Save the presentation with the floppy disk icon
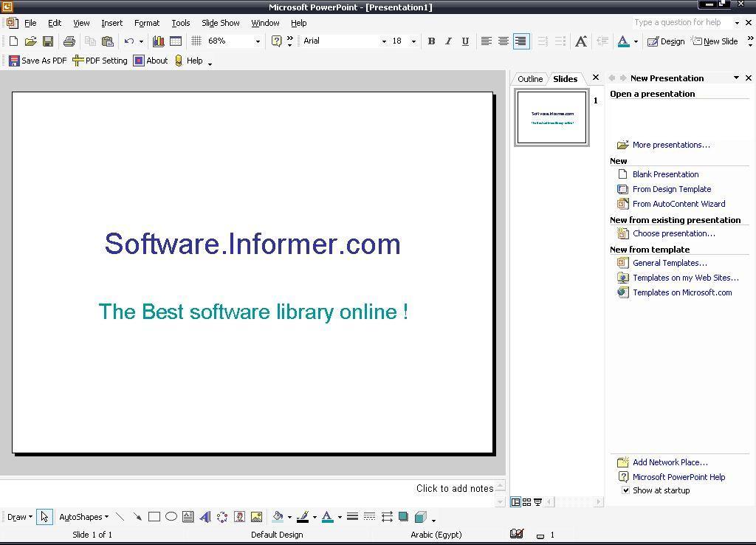 [x=48, y=41]
